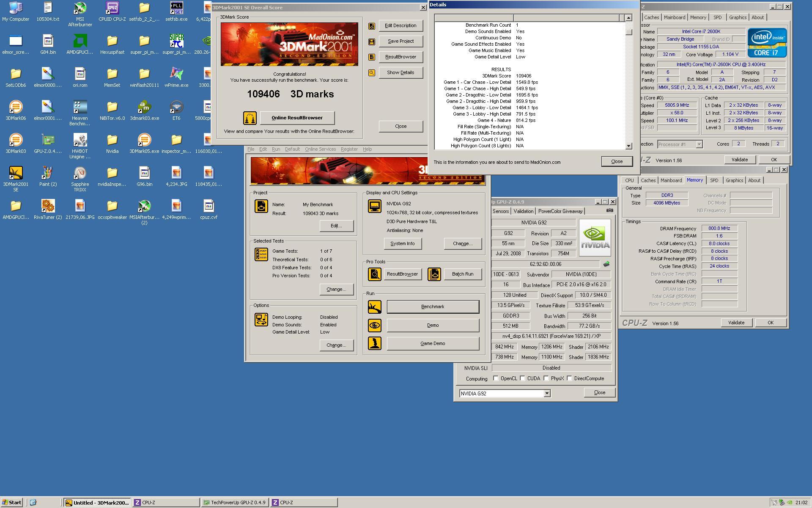
Task: Open the Heaven Benchmark desktop icon
Action: coord(80,113)
